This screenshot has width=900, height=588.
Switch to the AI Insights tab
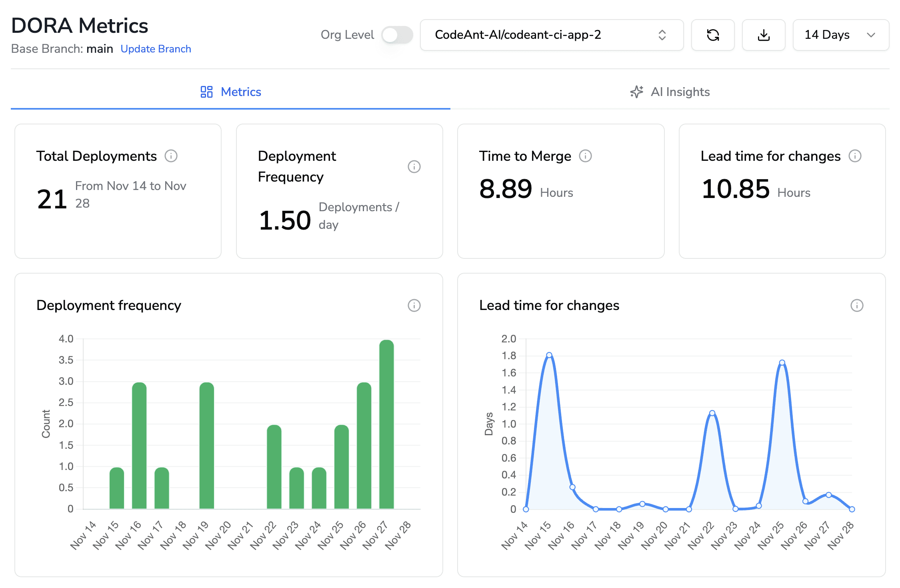click(x=680, y=92)
